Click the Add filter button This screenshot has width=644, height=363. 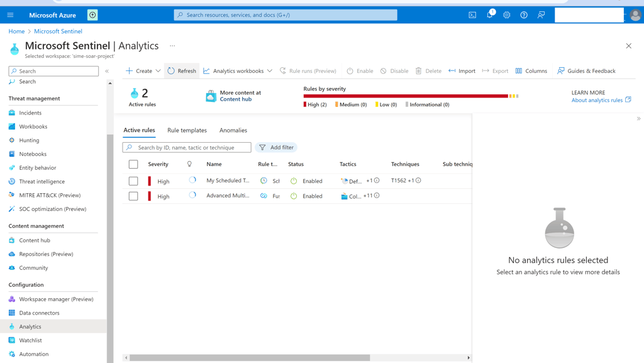point(277,147)
